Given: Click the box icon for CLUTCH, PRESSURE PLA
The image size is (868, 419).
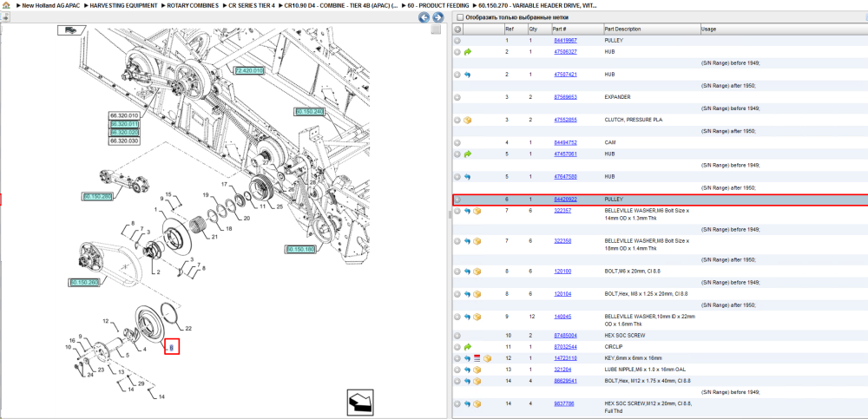Looking at the screenshot, I should (x=468, y=120).
